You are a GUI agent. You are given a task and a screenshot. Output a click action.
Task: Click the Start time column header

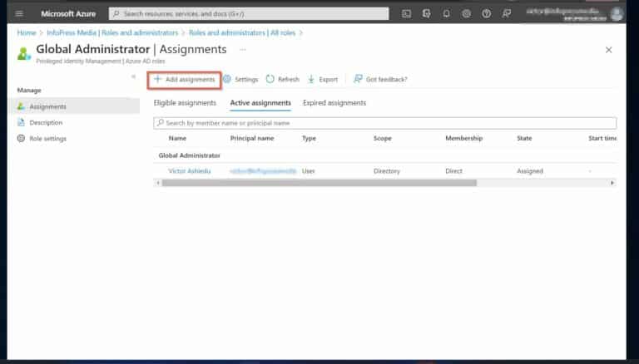coord(602,139)
